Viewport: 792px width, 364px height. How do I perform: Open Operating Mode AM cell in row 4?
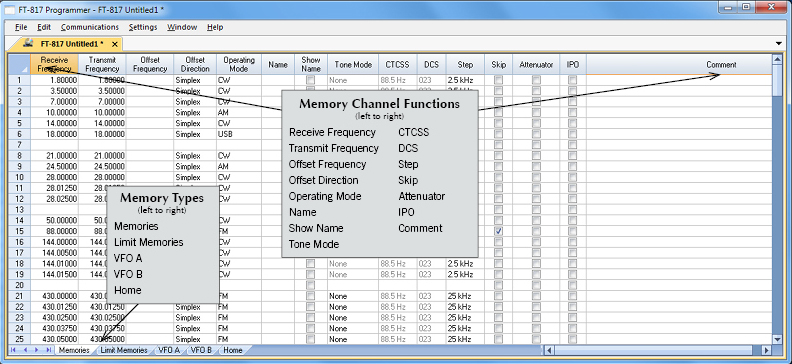pyautogui.click(x=238, y=113)
